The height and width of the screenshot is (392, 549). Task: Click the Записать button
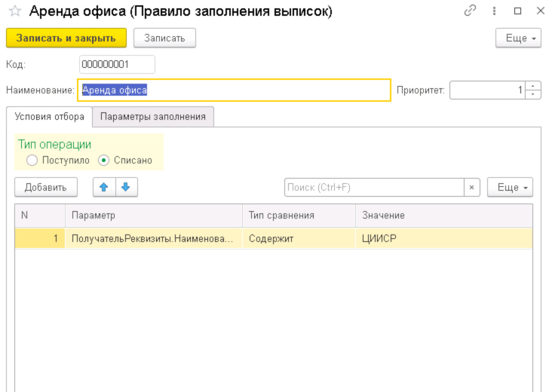(164, 38)
